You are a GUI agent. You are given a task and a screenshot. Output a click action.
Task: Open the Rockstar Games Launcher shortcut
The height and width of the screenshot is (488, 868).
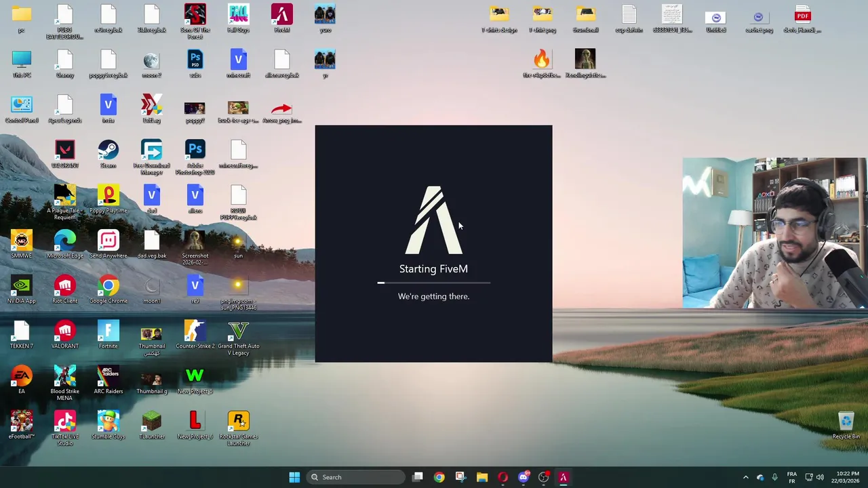(238, 428)
